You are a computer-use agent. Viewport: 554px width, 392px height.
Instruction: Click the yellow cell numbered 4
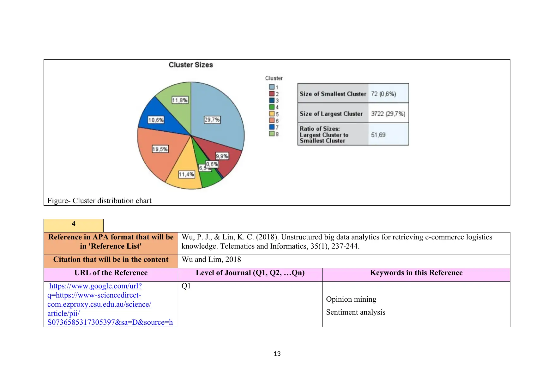click(74, 226)
